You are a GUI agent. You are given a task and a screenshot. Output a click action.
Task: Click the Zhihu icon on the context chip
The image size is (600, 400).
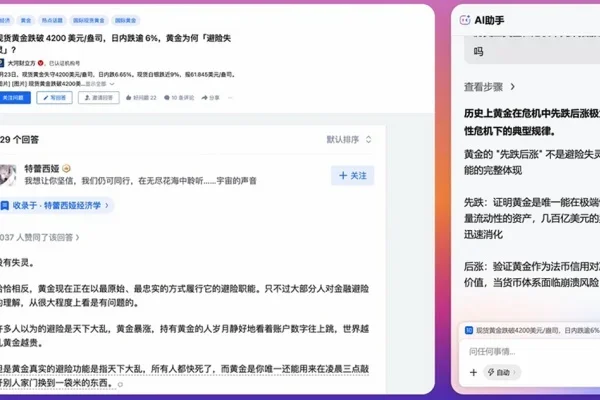[x=469, y=330]
